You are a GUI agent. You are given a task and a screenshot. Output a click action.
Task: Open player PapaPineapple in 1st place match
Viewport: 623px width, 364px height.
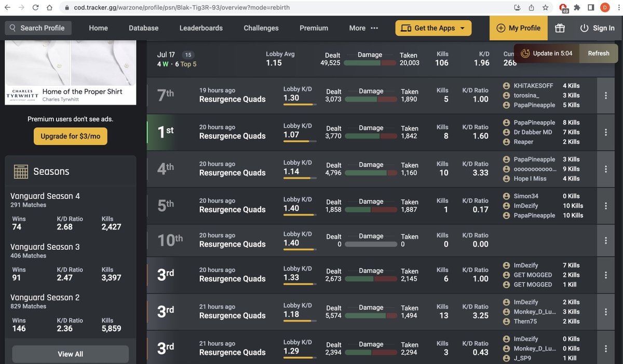point(534,123)
